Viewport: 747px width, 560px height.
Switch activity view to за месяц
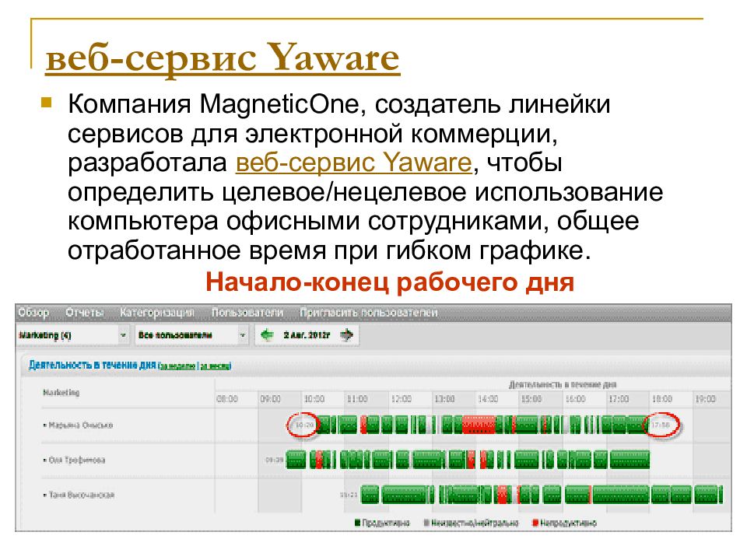click(215, 366)
